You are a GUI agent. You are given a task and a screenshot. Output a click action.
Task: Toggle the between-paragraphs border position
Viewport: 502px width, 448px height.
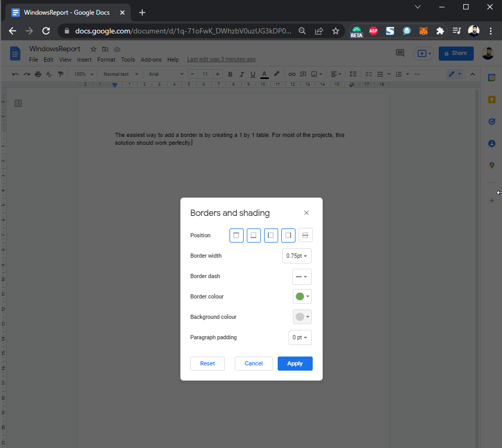click(x=305, y=235)
